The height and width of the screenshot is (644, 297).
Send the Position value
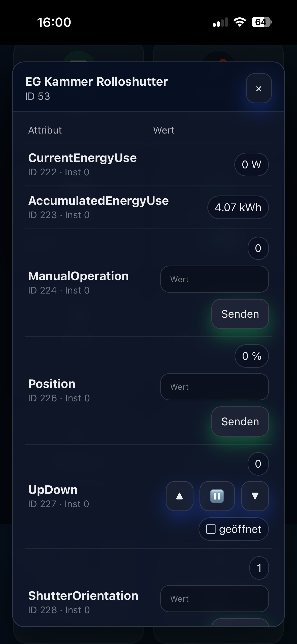click(240, 422)
